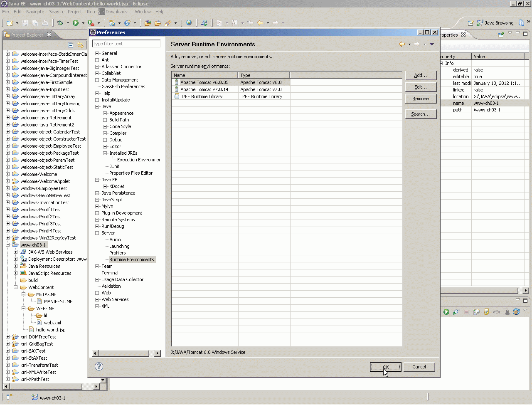Click the Add... button

point(420,75)
